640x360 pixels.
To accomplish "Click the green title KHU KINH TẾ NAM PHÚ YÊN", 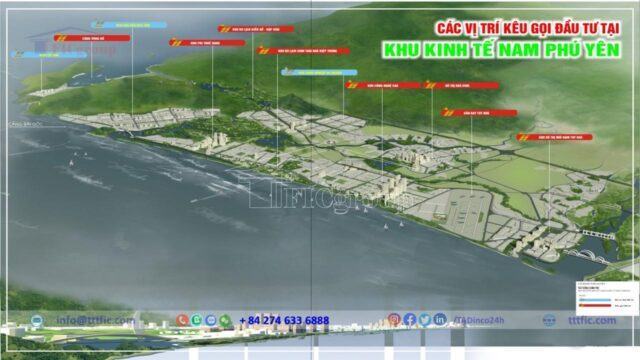I will click(x=502, y=50).
